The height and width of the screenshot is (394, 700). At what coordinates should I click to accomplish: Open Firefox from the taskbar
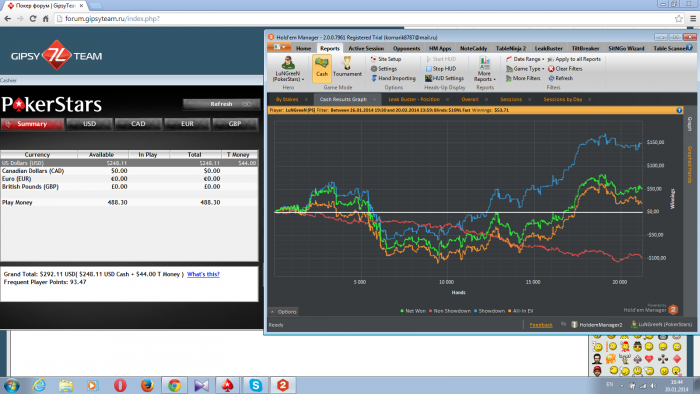tap(147, 385)
